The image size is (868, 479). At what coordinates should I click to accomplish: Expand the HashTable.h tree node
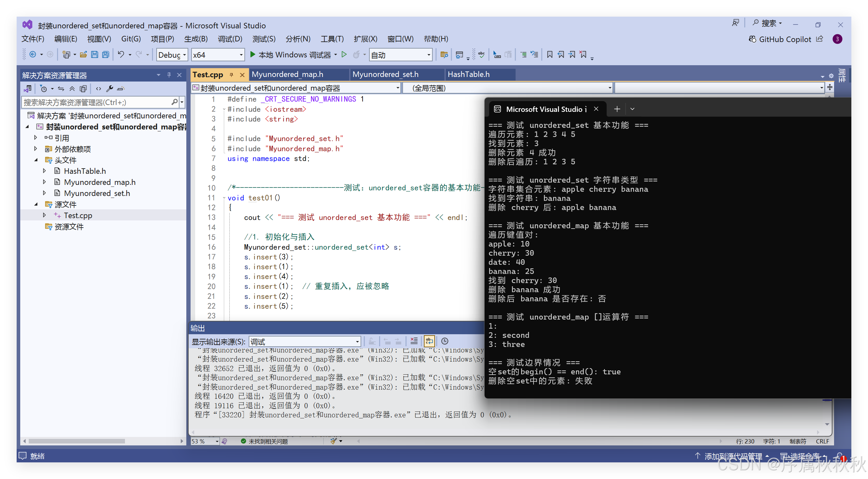tap(44, 171)
